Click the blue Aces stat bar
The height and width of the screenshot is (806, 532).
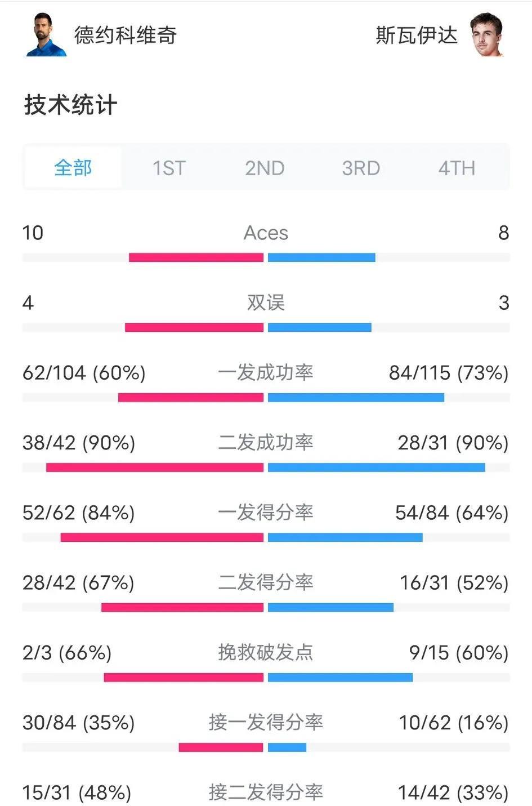pyautogui.click(x=321, y=257)
